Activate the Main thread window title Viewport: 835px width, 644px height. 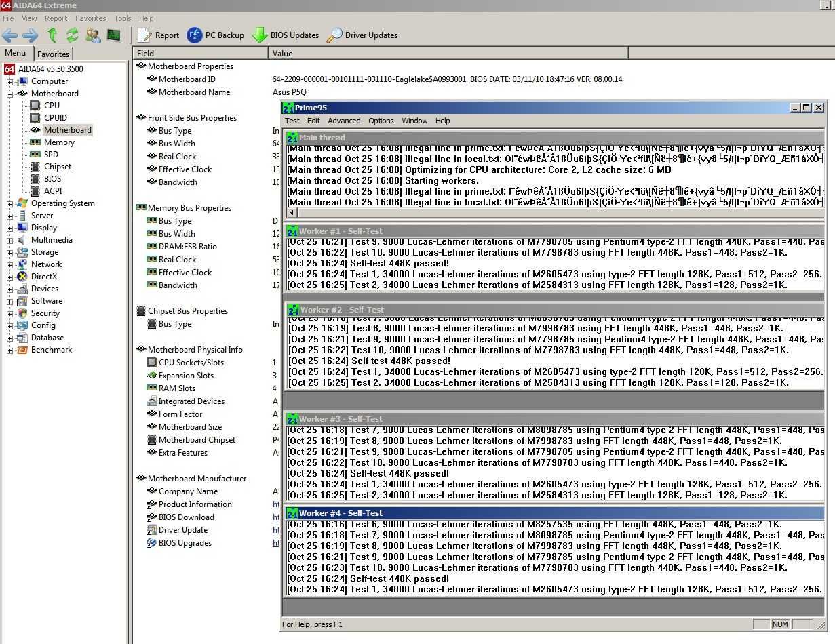tap(554, 137)
